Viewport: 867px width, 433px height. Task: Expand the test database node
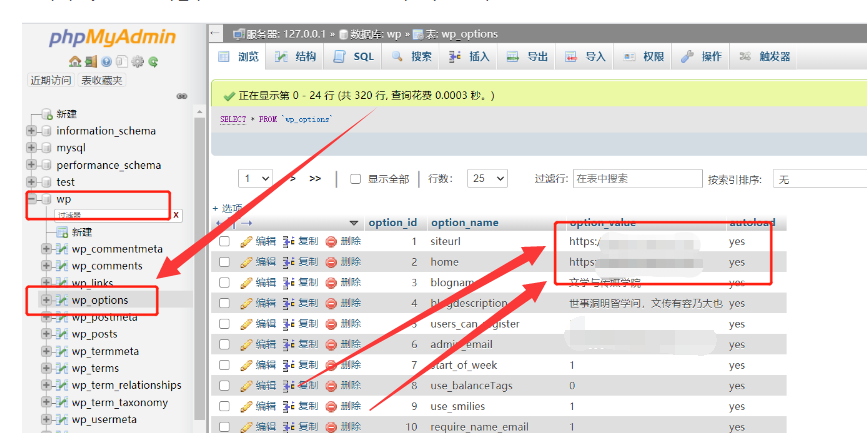[x=32, y=182]
